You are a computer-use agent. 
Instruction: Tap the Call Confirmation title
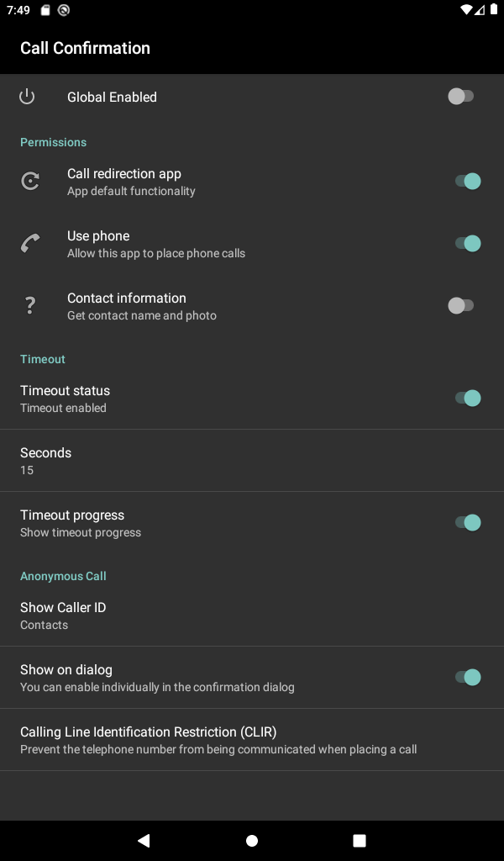coord(85,48)
